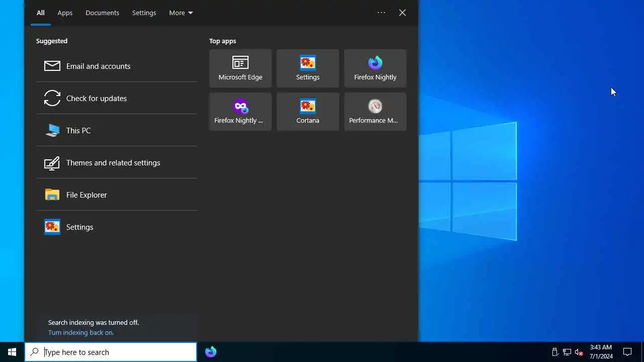
Task: Open the search panel options ellipsis
Action: [381, 13]
